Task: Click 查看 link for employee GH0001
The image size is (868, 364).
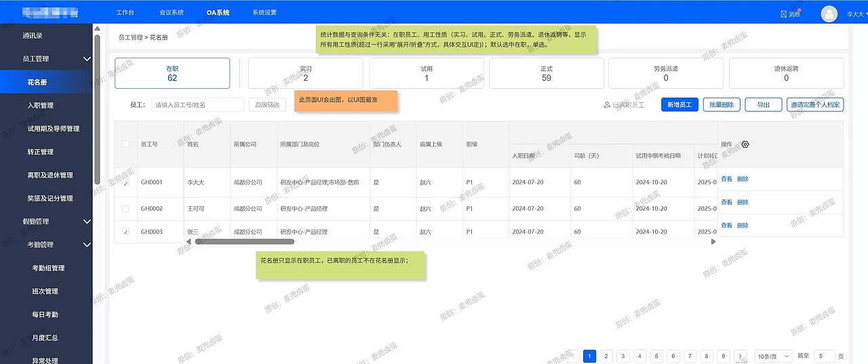Action: [726, 179]
